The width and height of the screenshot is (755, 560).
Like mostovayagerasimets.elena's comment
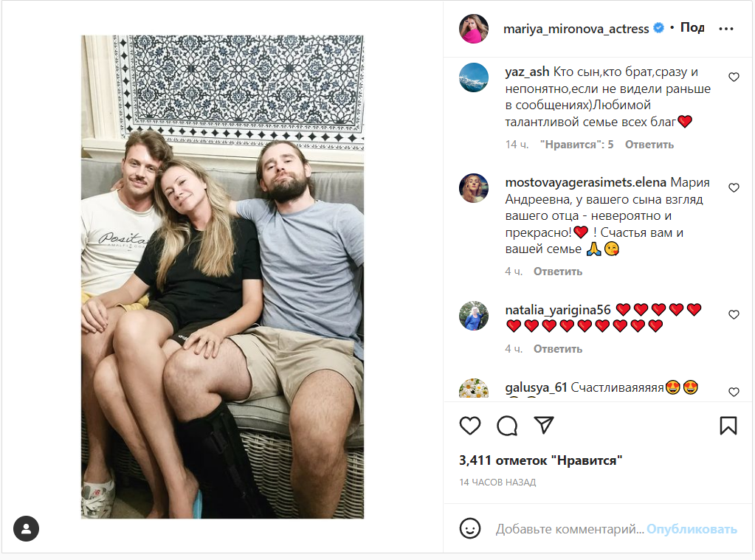[x=734, y=188]
